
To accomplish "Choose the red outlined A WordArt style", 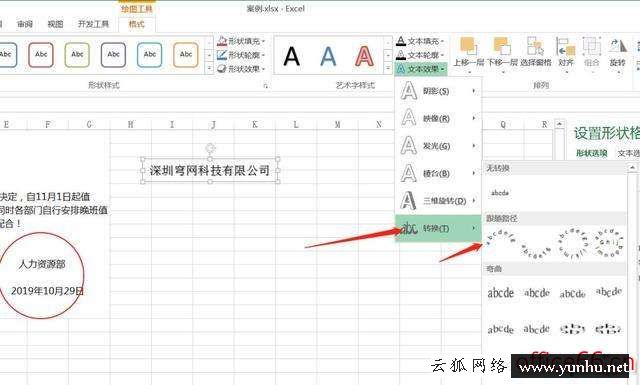I will (x=364, y=56).
